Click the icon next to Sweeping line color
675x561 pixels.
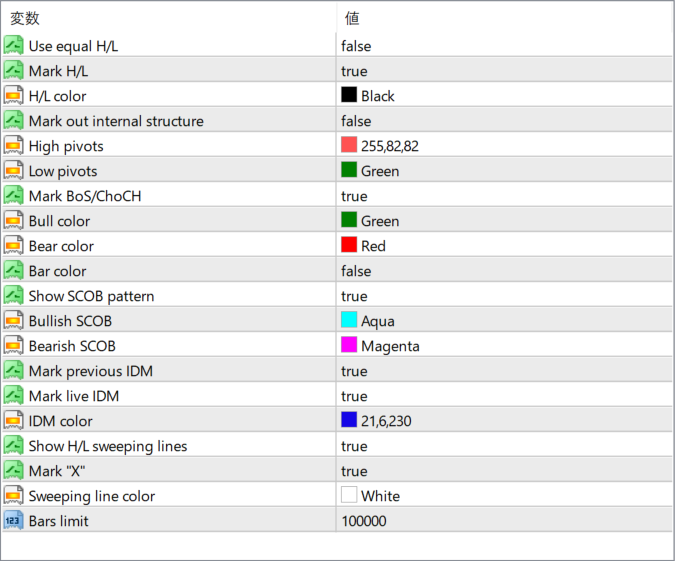(x=13, y=495)
